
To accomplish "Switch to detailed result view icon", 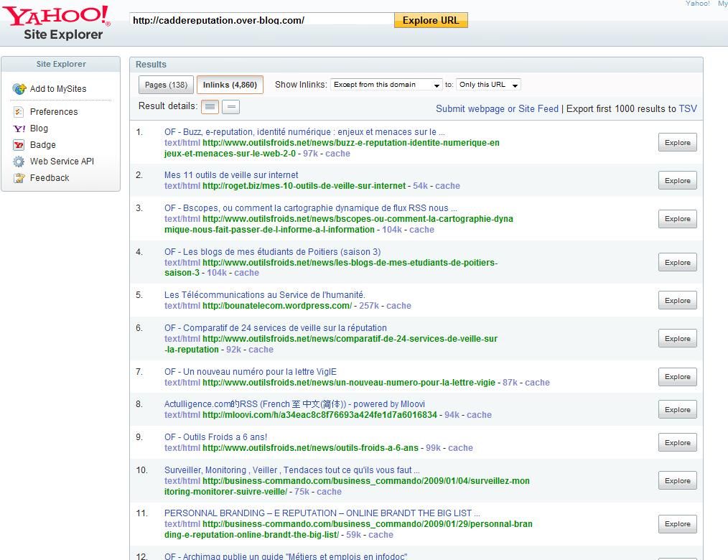I will pyautogui.click(x=210, y=107).
